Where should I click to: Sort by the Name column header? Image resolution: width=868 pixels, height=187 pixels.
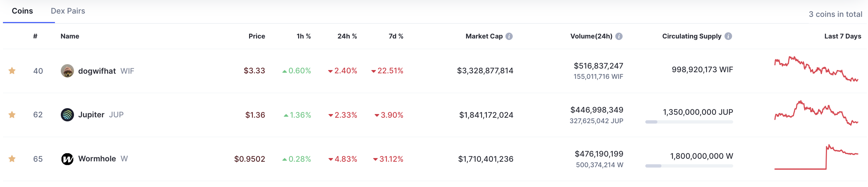pyautogui.click(x=70, y=36)
